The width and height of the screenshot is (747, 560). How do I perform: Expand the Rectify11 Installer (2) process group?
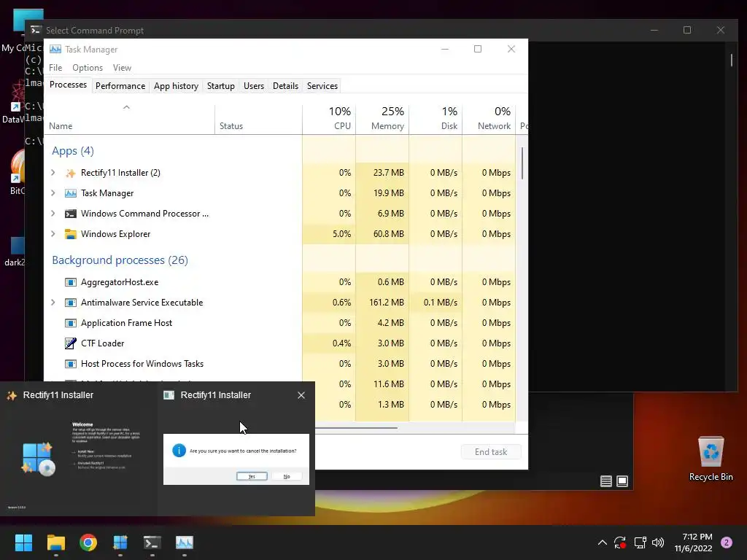(x=53, y=173)
